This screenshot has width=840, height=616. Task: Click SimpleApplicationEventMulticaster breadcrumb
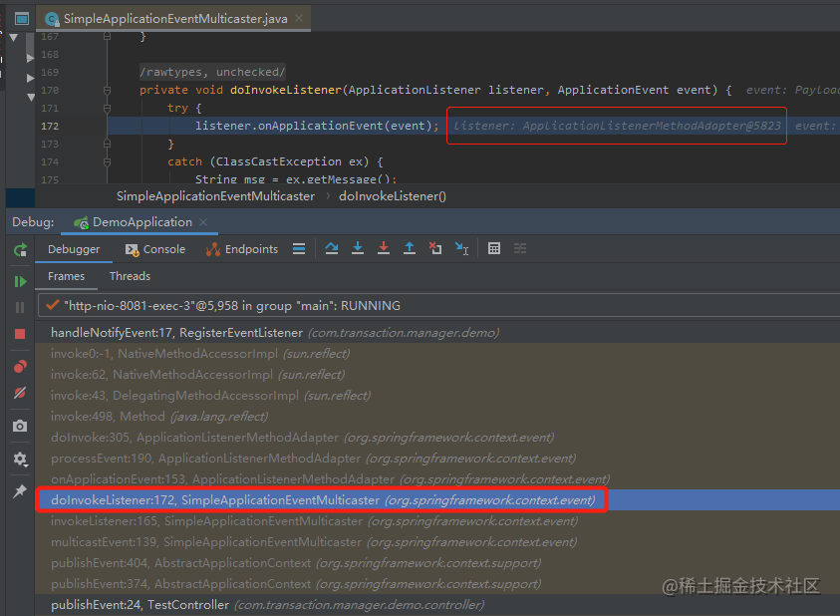point(215,196)
